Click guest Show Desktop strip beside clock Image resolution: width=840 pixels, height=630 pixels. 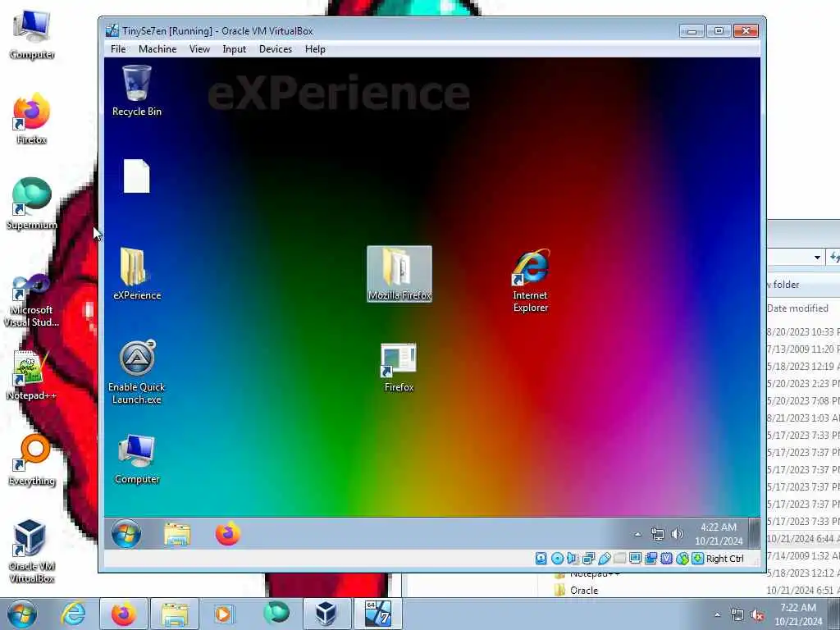point(755,533)
